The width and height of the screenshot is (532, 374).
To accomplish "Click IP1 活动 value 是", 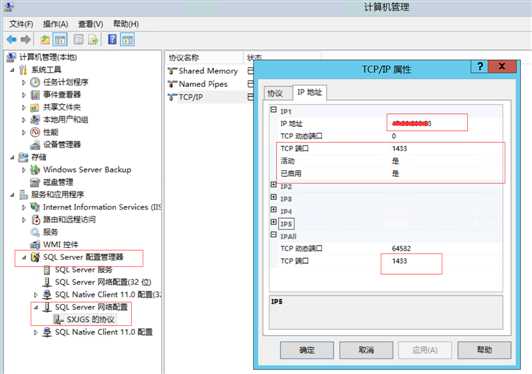I will 396,161.
